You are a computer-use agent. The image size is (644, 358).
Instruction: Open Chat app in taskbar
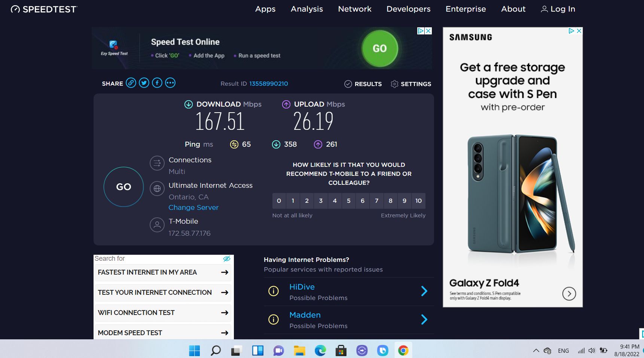click(278, 351)
